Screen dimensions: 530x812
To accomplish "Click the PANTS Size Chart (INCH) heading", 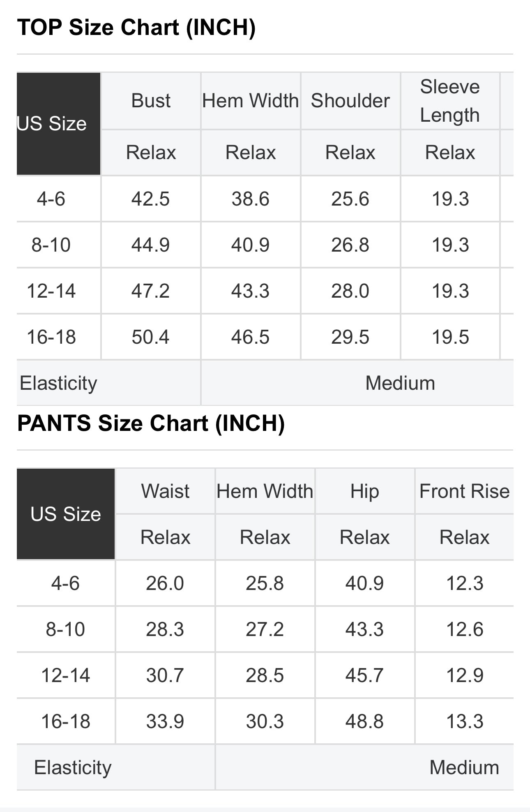I will point(151,423).
